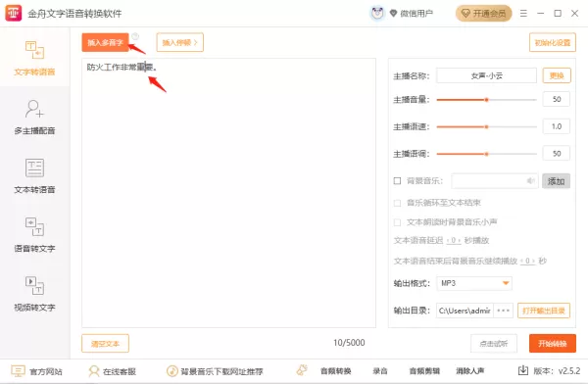588x384 pixels.
Task: Click version text v2.5.2
Action: point(569,371)
